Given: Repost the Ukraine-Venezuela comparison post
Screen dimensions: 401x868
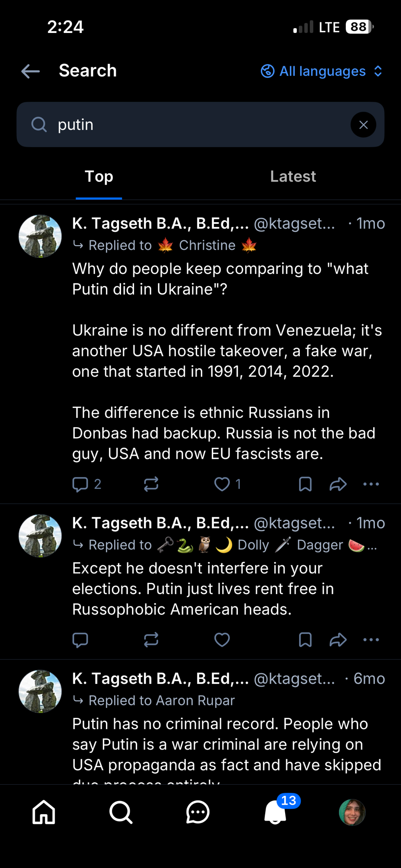Looking at the screenshot, I should tap(151, 484).
